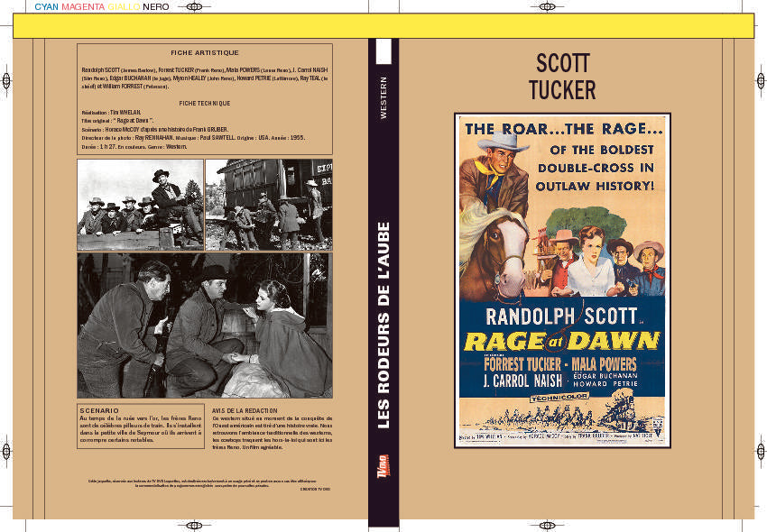Click the top right registration crosshair mark
The height and width of the screenshot is (532, 767).
[x=547, y=7]
